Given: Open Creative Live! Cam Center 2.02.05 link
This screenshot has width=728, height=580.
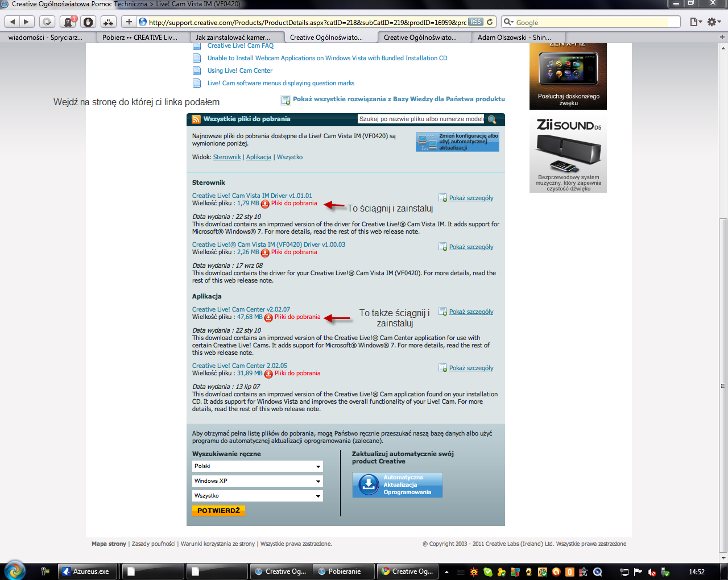Looking at the screenshot, I should pyautogui.click(x=239, y=366).
